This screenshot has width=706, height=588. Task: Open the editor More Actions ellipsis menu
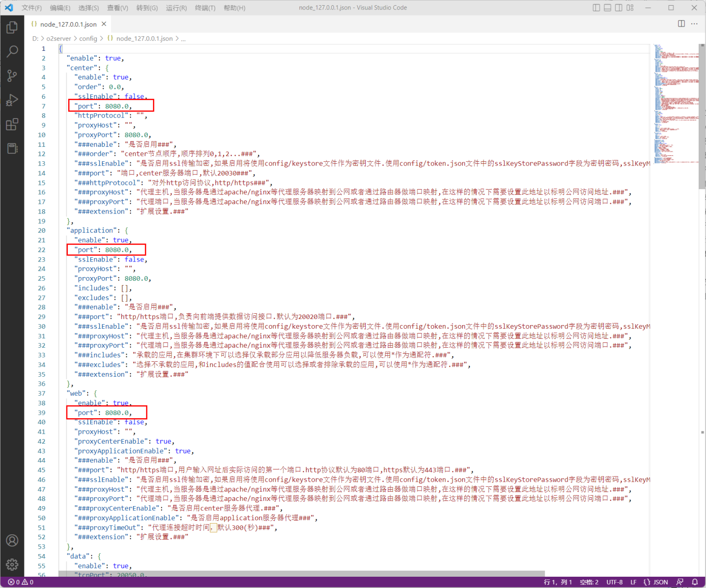point(694,24)
